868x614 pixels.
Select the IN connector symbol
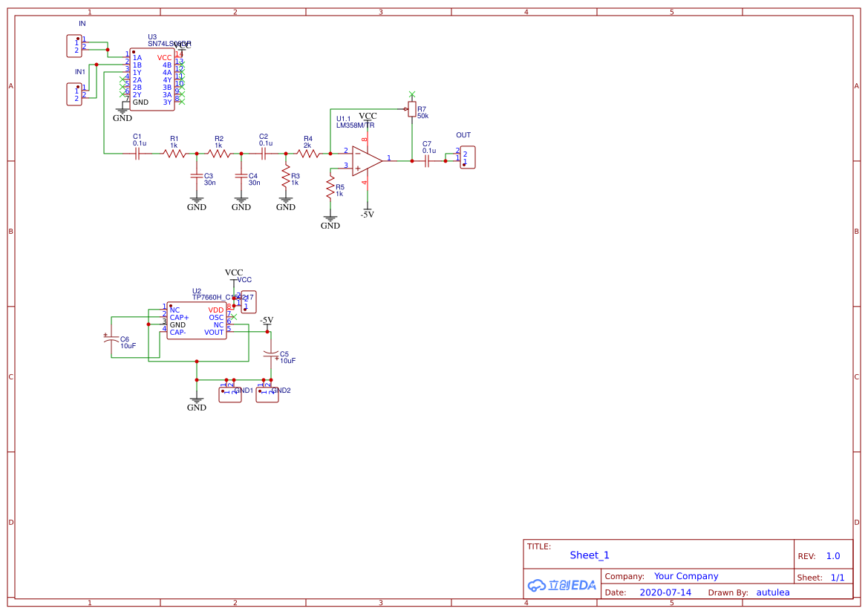click(x=74, y=46)
